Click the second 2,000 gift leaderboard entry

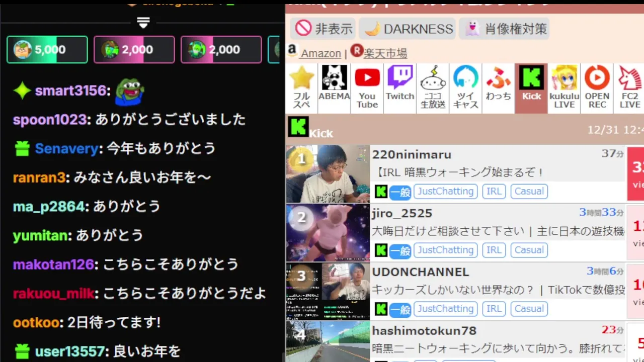pos(221,49)
